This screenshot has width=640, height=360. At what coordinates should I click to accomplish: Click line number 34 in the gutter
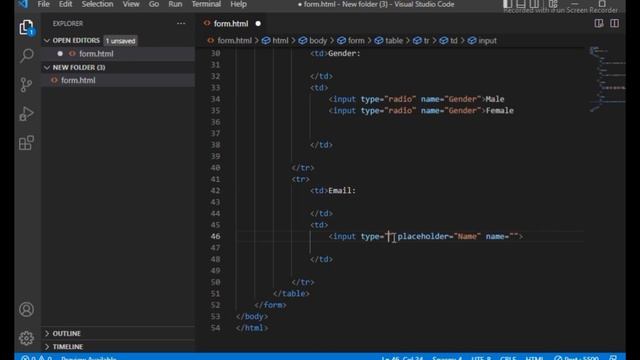(216, 99)
